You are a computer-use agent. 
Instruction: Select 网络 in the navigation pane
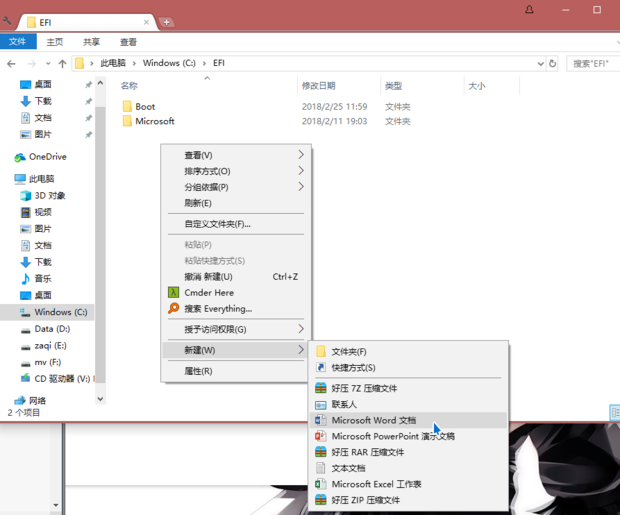point(30,400)
